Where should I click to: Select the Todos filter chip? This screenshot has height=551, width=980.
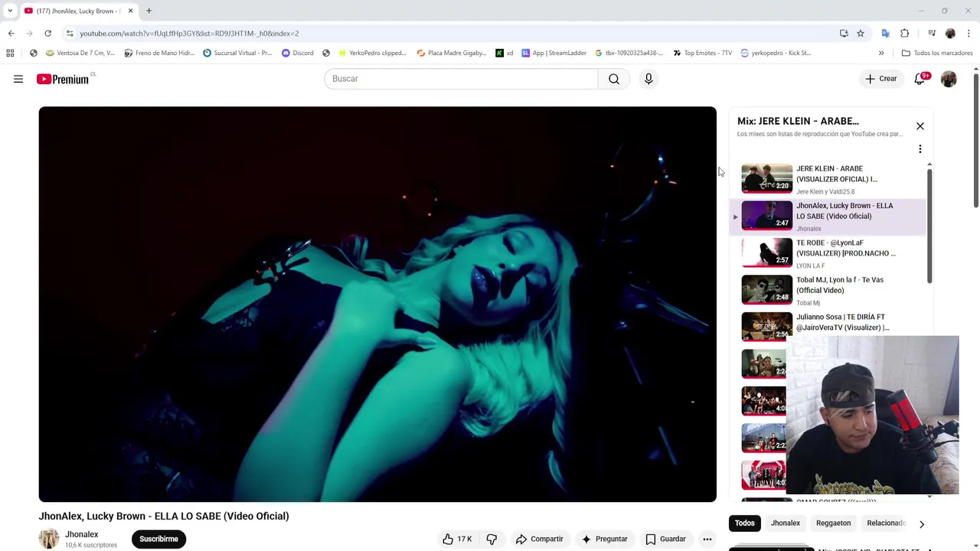[744, 523]
